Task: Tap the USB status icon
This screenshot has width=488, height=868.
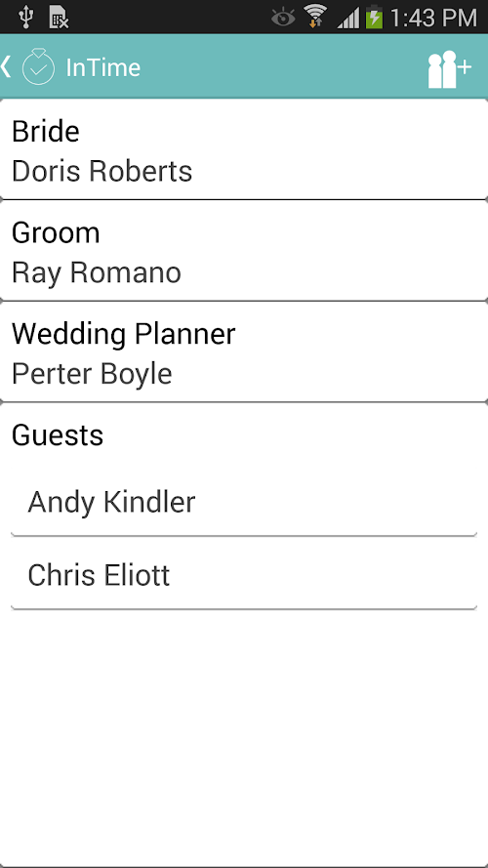Action: pos(25,17)
